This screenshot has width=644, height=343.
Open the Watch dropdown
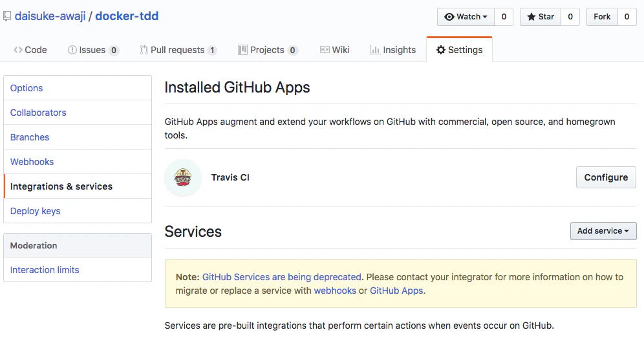[x=466, y=17]
